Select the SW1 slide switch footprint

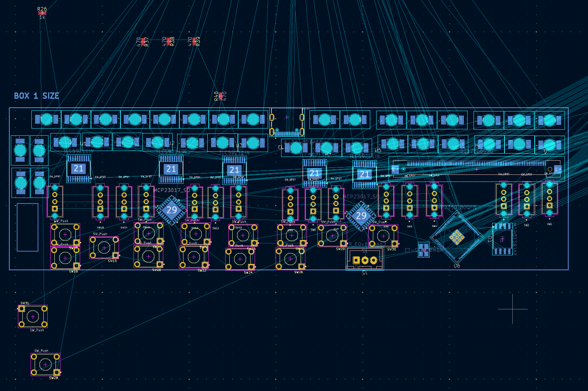tap(549, 199)
